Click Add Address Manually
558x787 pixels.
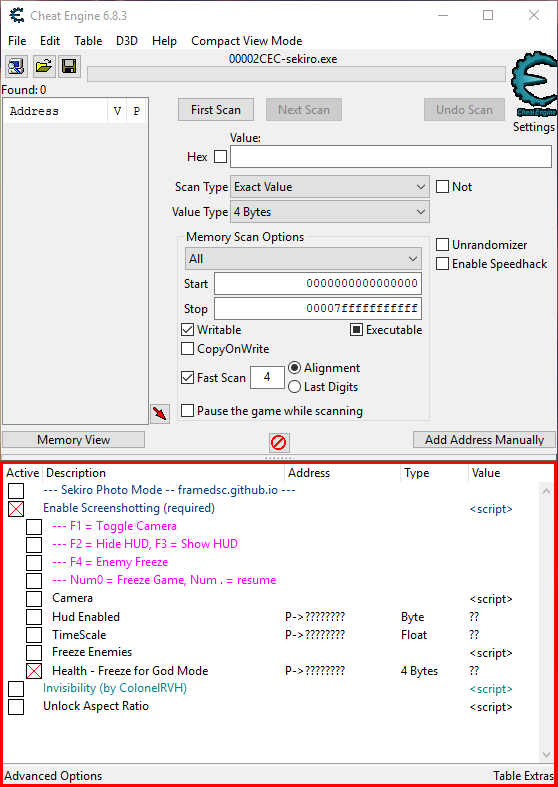[x=484, y=440]
